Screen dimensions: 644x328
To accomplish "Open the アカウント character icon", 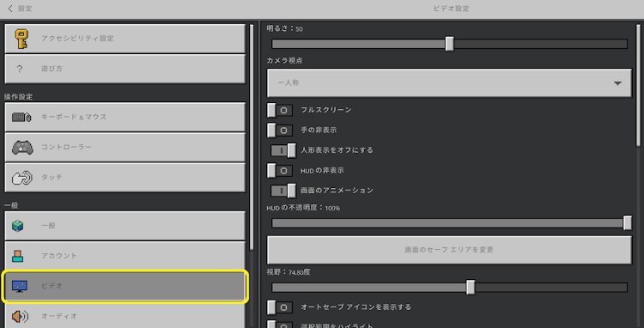I will 18,256.
